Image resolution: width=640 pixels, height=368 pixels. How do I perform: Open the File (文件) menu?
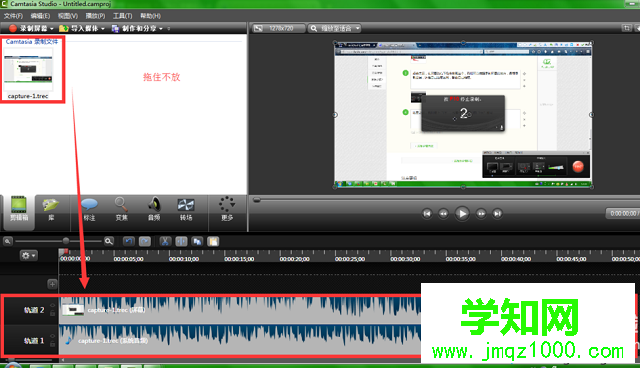pyautogui.click(x=13, y=16)
